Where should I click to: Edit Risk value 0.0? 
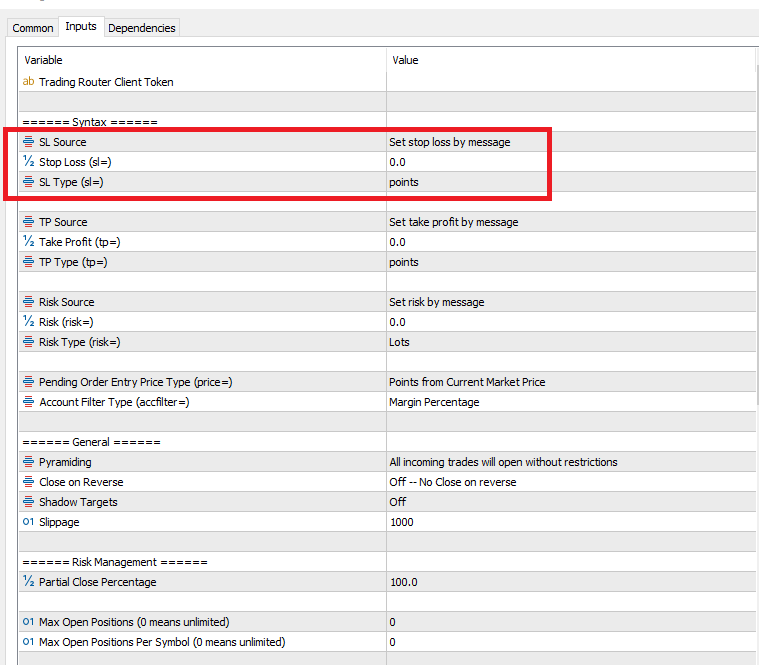coord(571,322)
